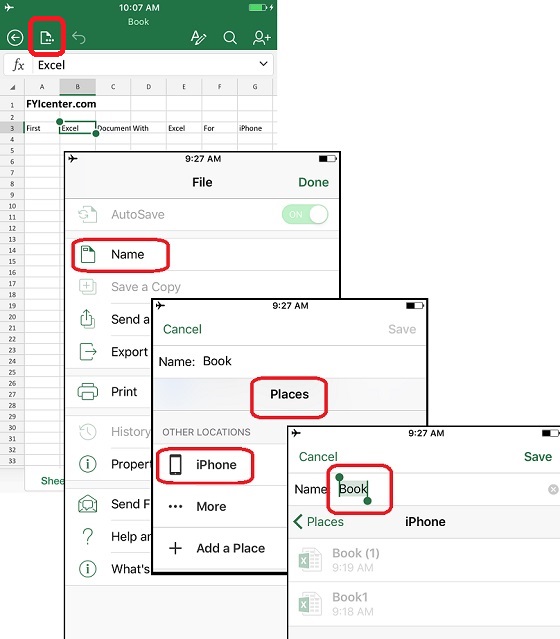560x639 pixels.
Task: Tap the Add a Place plus icon
Action: [176, 548]
